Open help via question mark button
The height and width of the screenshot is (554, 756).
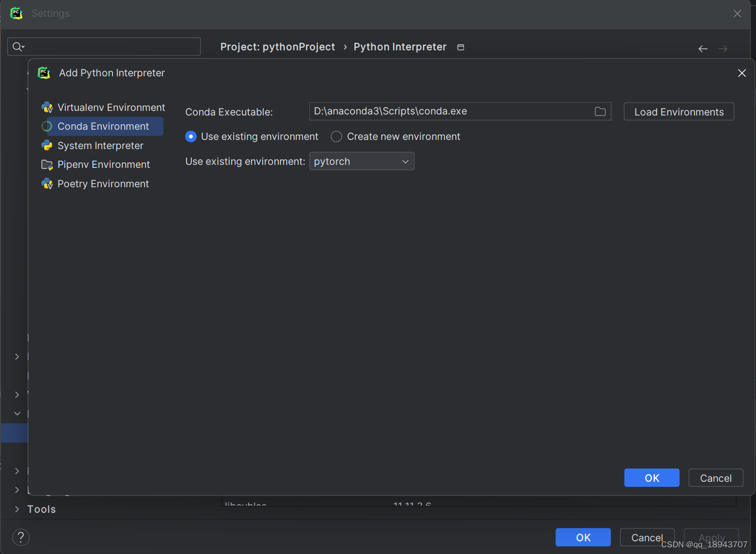tap(21, 537)
